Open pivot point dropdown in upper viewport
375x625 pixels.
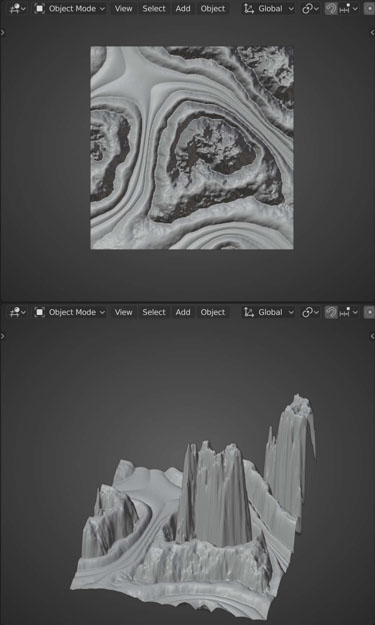tap(310, 8)
